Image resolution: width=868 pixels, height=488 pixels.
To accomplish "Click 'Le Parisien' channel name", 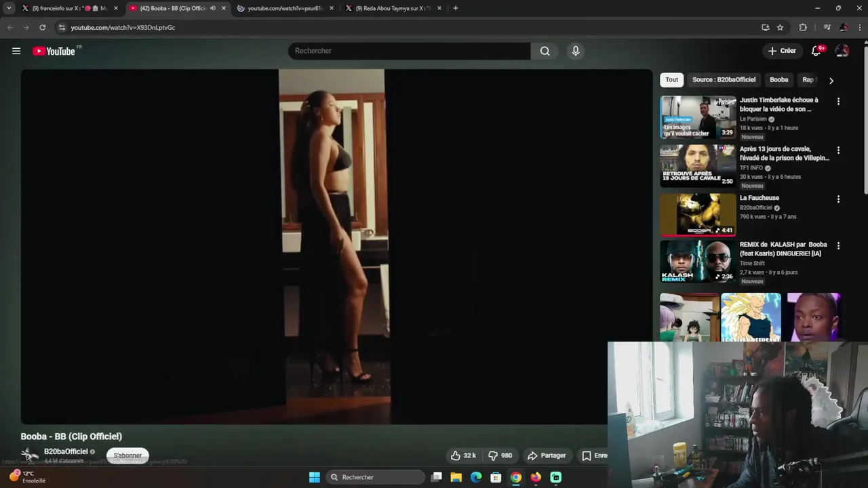I will click(753, 119).
